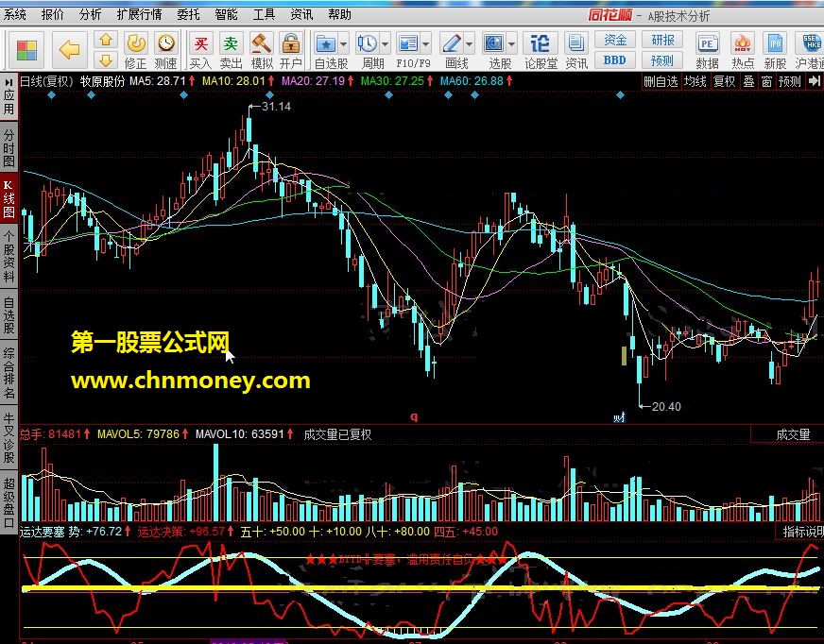The height and width of the screenshot is (644, 824).
Task: Expand the 画线 dropdown arrow
Action: tap(470, 44)
